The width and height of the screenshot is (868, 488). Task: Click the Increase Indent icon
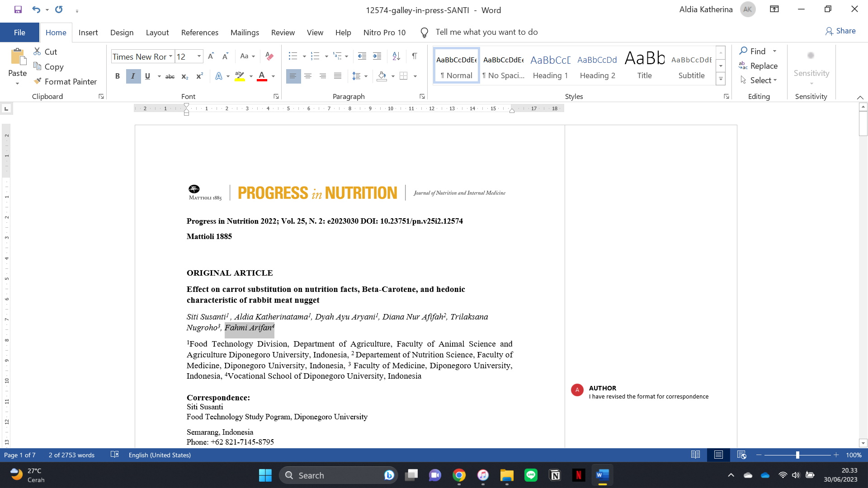(x=377, y=56)
